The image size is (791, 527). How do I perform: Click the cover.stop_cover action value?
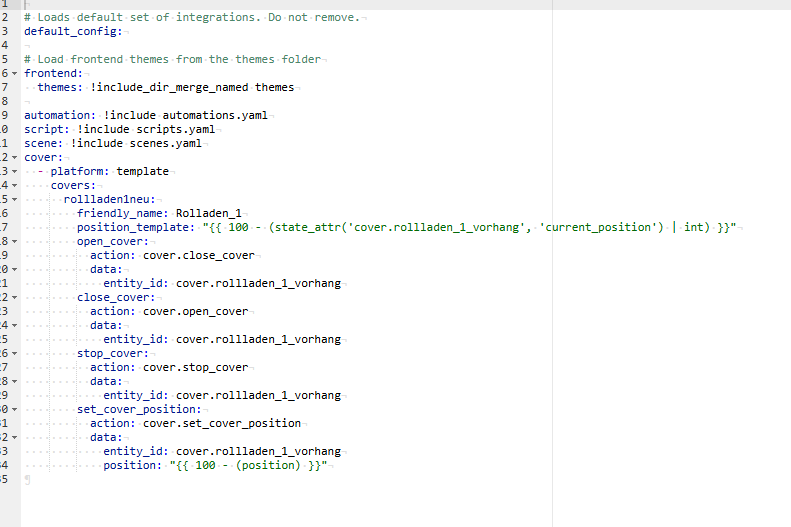[195, 367]
